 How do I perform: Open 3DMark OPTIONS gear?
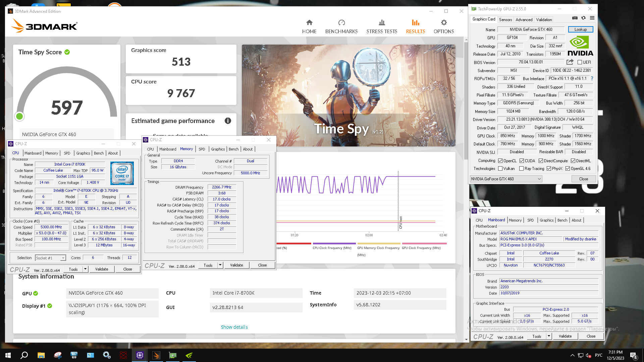click(444, 26)
